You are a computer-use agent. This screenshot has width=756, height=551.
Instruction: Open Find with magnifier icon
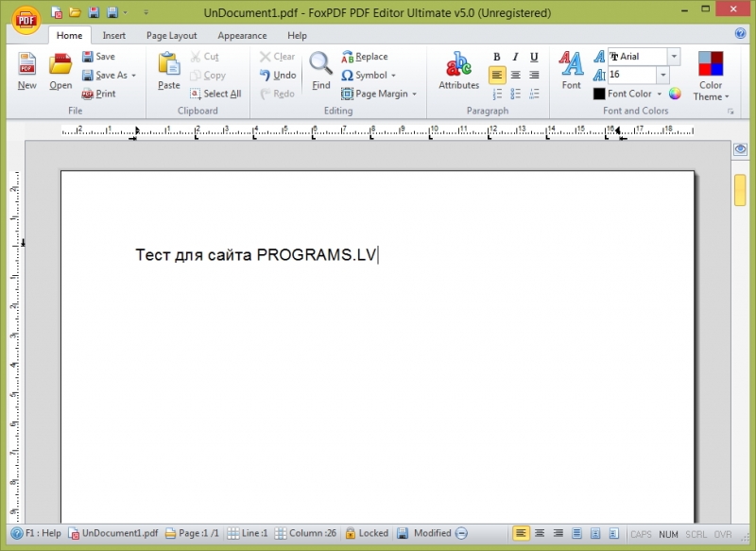(320, 71)
